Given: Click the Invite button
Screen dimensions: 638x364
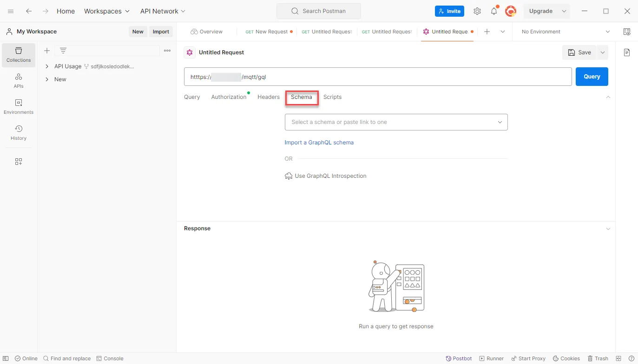Looking at the screenshot, I should point(449,11).
